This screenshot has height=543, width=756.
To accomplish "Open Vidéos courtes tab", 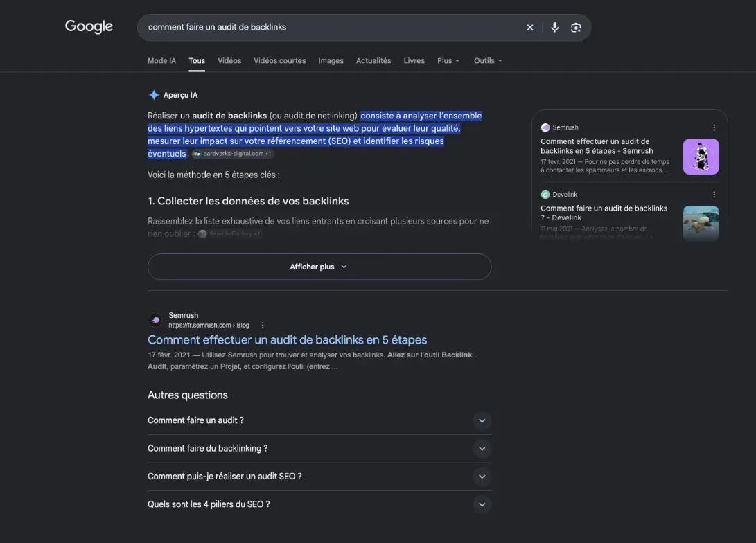I will [280, 61].
